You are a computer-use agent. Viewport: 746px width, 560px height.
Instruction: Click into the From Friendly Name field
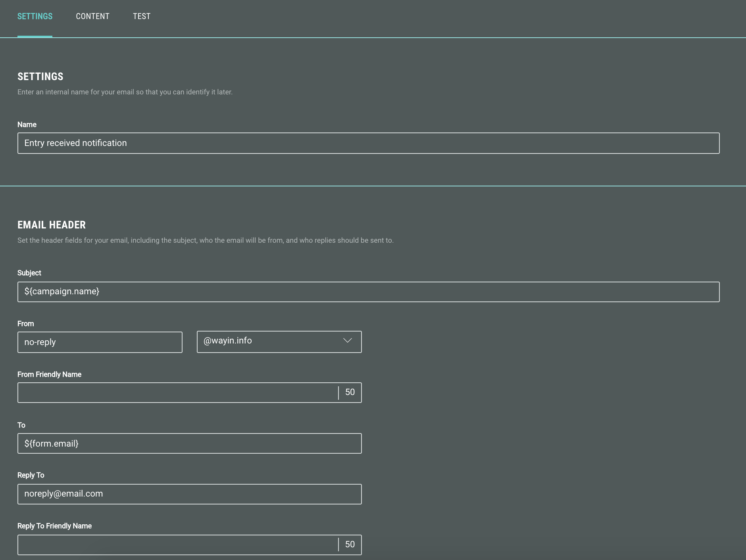point(178,393)
